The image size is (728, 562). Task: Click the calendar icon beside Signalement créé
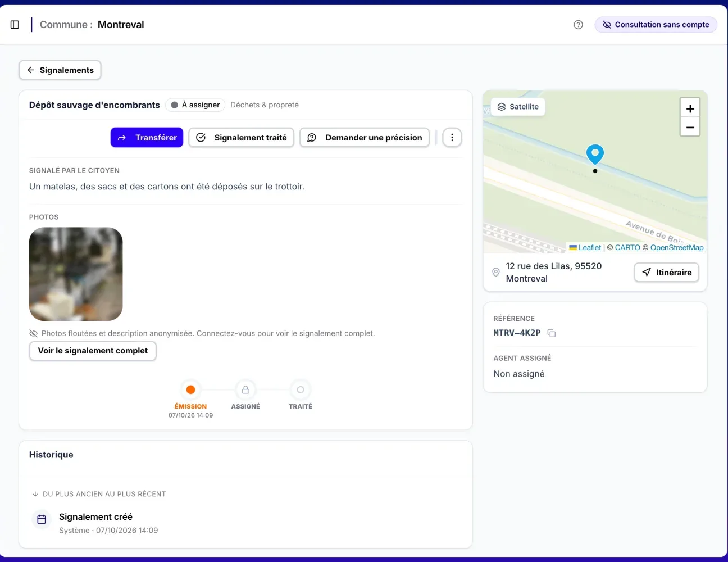tap(42, 519)
